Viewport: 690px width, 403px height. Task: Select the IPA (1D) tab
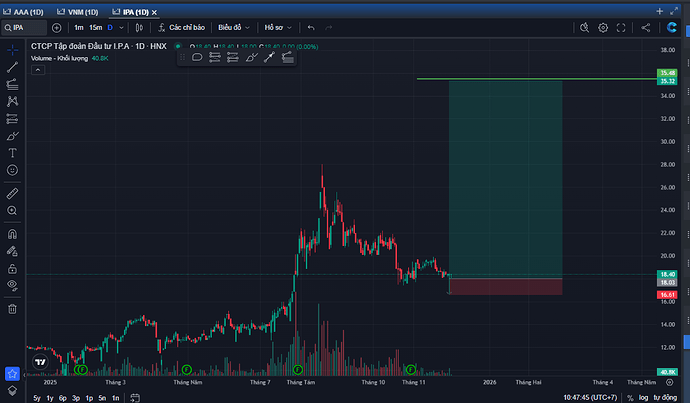[x=130, y=12]
